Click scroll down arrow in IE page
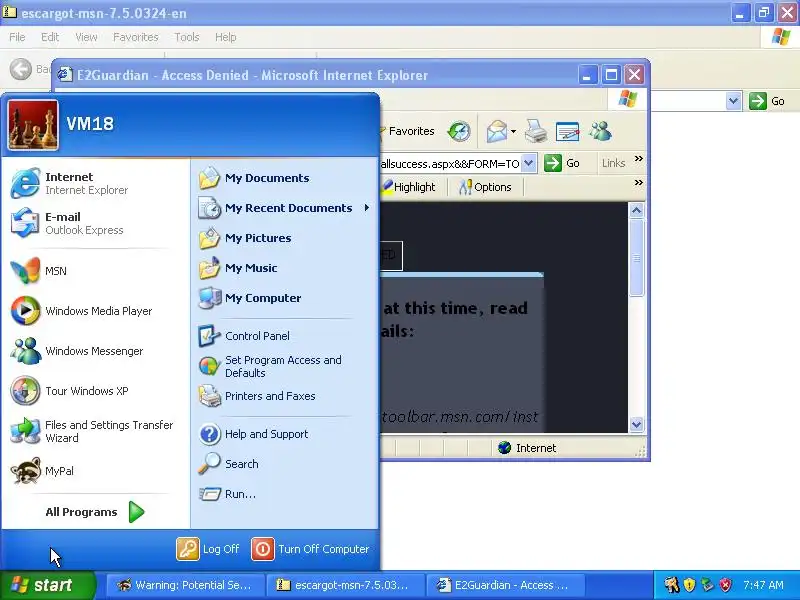The height and width of the screenshot is (600, 800). point(636,424)
